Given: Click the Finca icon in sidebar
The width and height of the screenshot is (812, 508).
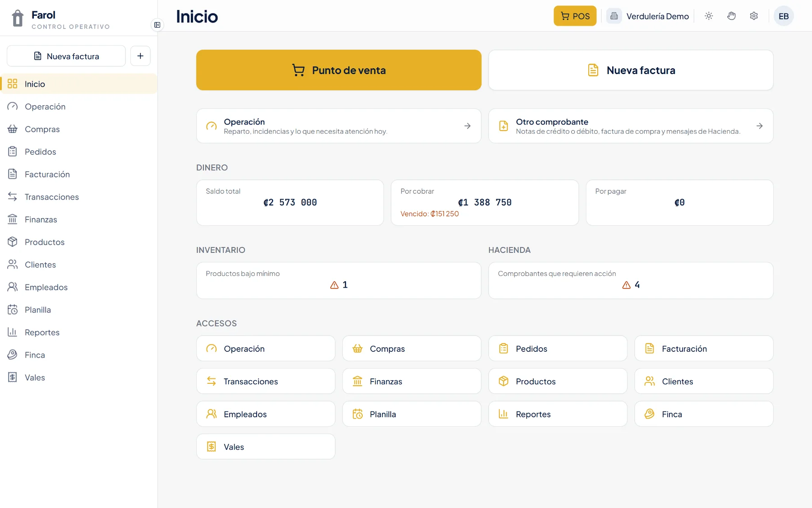Looking at the screenshot, I should 13,355.
